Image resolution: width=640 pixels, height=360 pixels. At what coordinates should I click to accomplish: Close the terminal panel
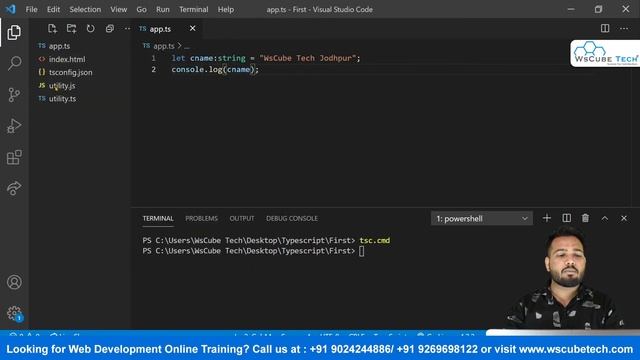[624, 218]
